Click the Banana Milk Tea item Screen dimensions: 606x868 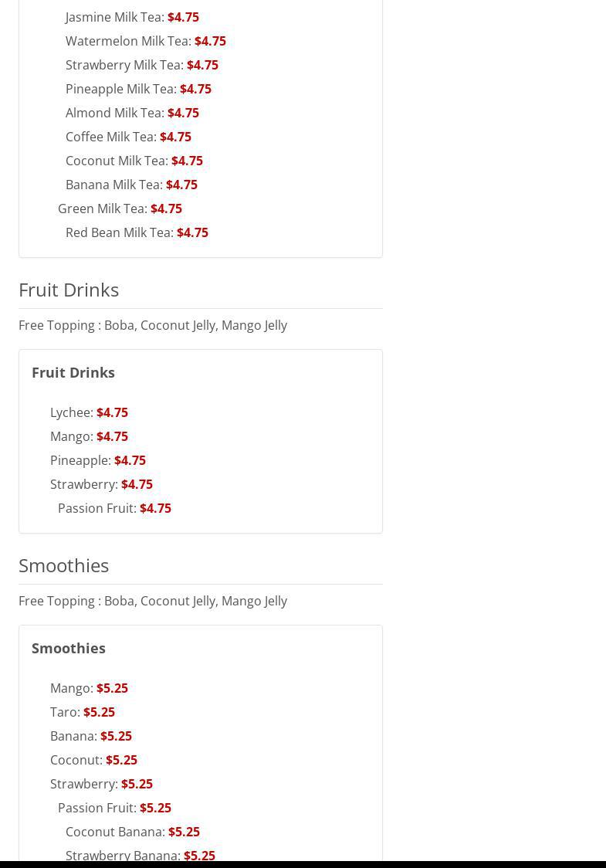(x=113, y=185)
